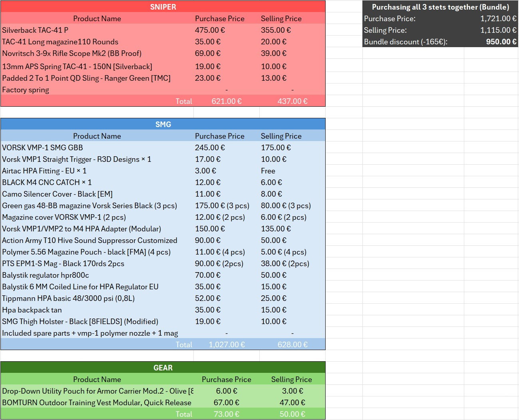The width and height of the screenshot is (519, 420).
Task: Select the 6.00 € pouch purchase price
Action: [x=227, y=391]
